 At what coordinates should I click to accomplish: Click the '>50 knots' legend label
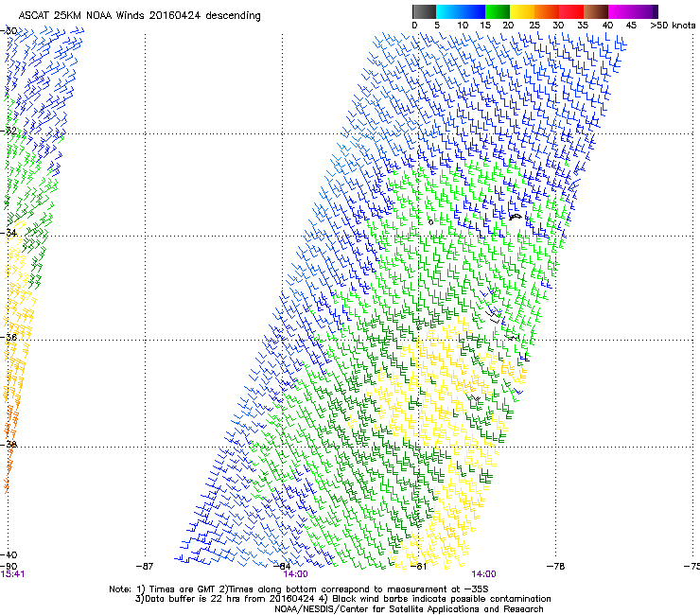[673, 26]
